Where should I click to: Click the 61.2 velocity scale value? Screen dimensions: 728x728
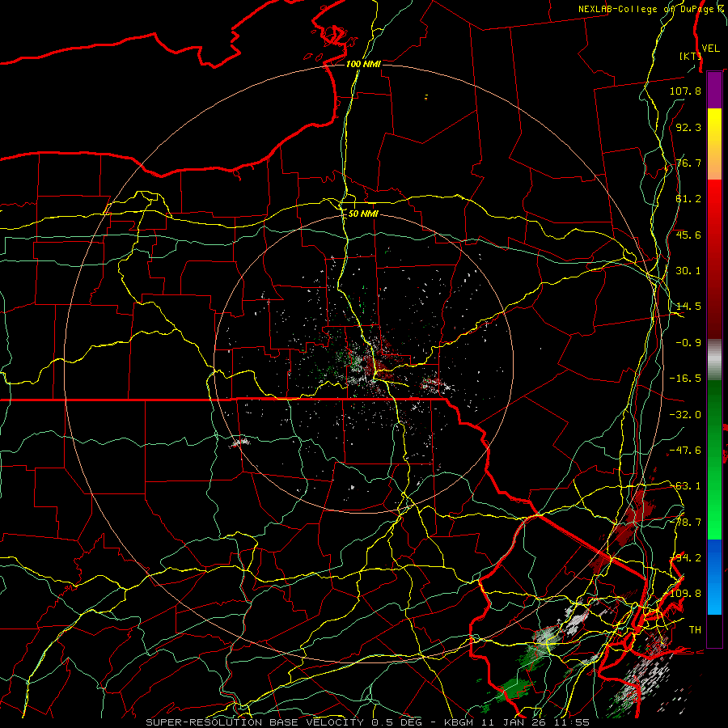click(x=688, y=199)
